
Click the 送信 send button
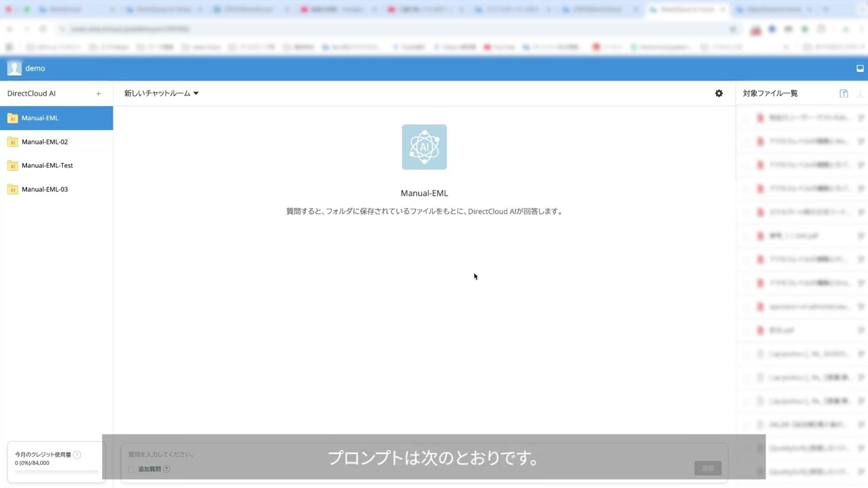point(708,468)
